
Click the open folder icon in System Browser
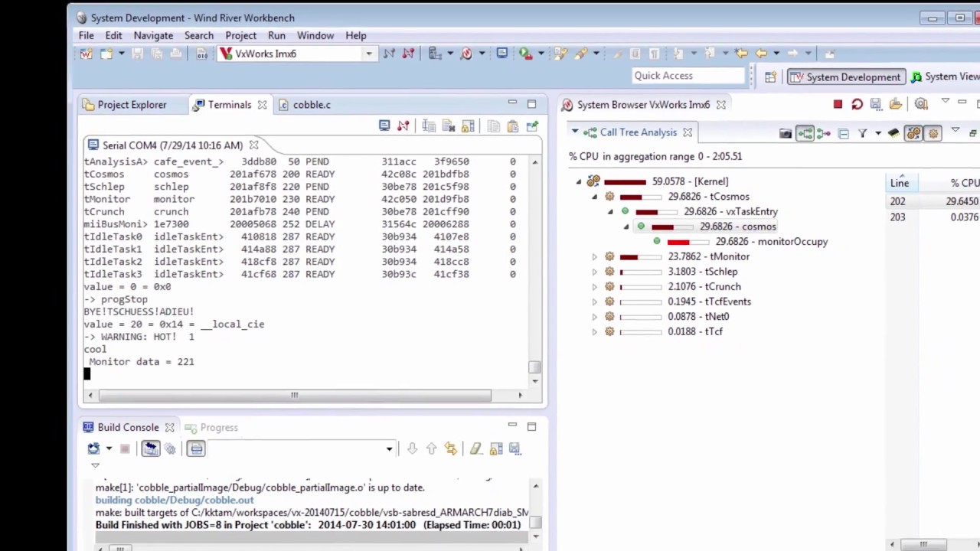tap(895, 104)
